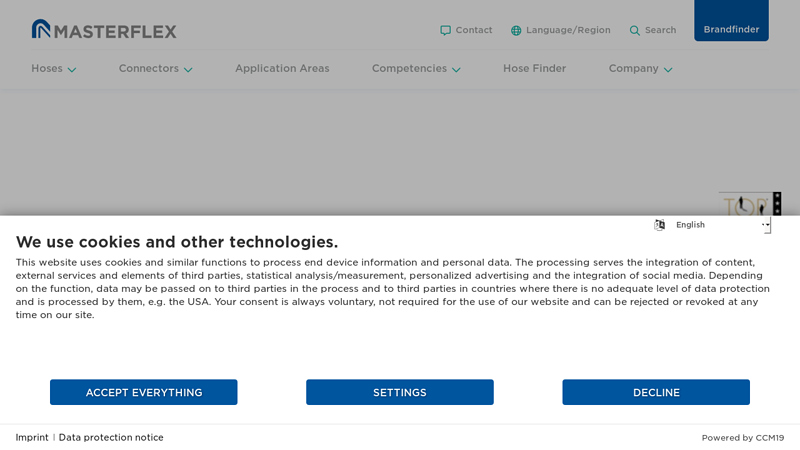The width and height of the screenshot is (800, 450).
Task: Open the Hose Finder menu item
Action: (x=534, y=69)
